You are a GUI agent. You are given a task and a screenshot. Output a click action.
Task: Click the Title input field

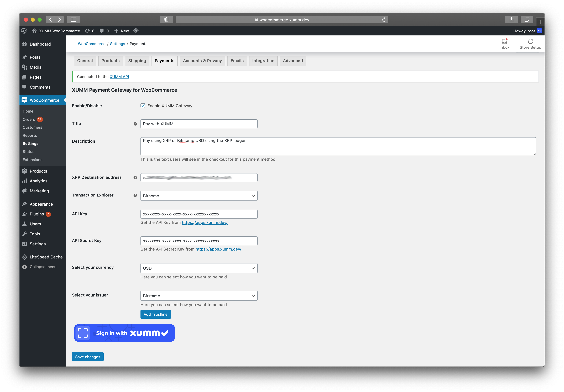tap(199, 124)
